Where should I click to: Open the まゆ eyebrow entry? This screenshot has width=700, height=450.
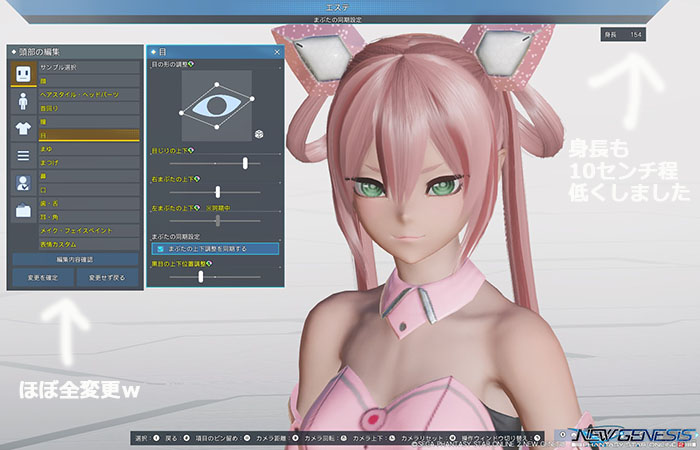[x=89, y=149]
